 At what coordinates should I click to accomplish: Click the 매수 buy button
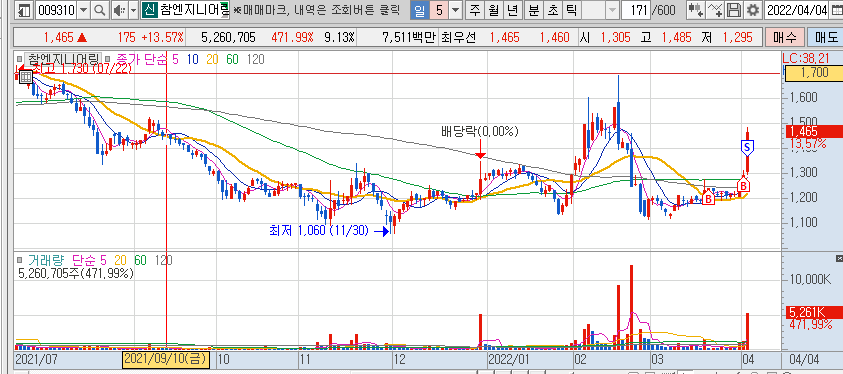[x=785, y=37]
